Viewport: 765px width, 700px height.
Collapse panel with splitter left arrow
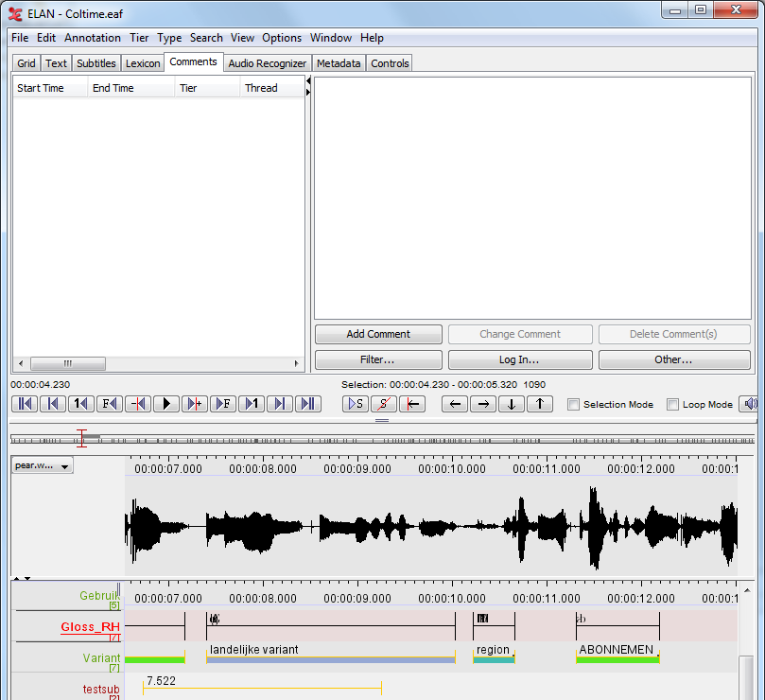pyautogui.click(x=308, y=80)
